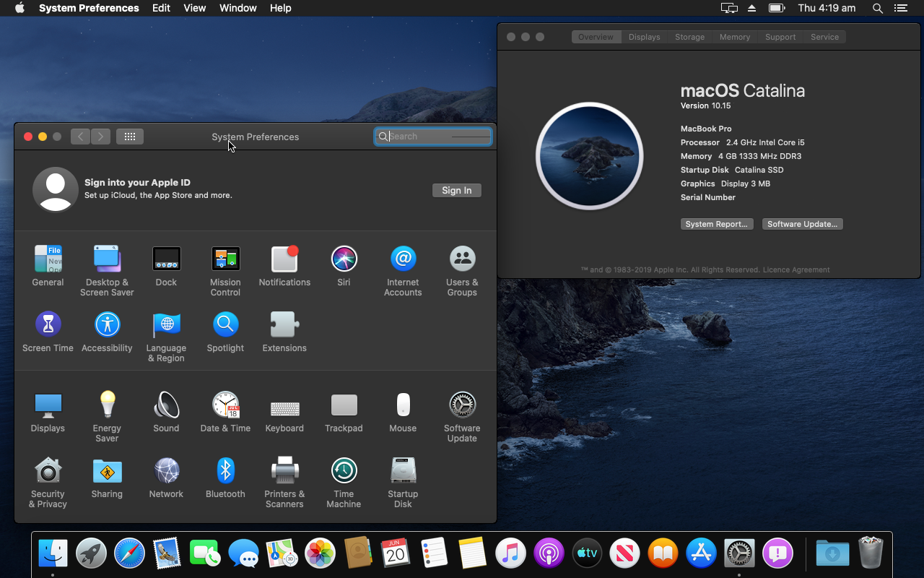Switch to the Storage tab
Screen dimensions: 924x578
coord(689,36)
